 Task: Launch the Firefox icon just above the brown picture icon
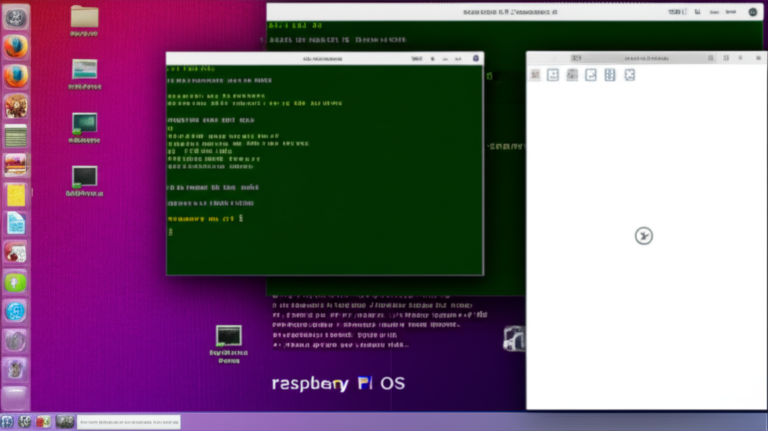pyautogui.click(x=16, y=77)
